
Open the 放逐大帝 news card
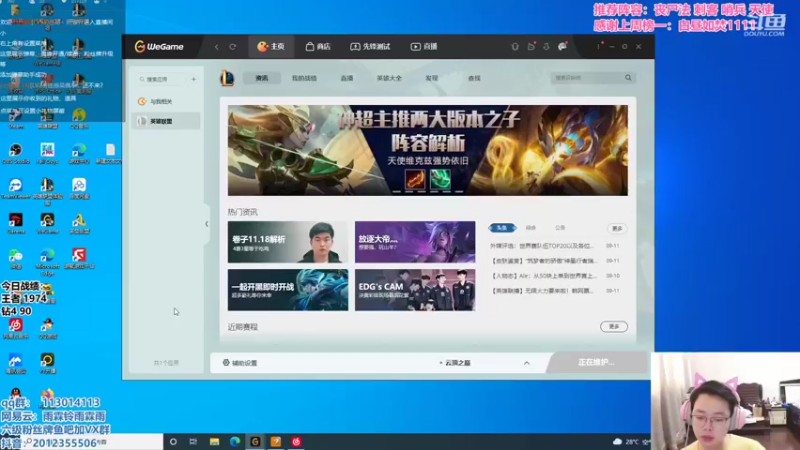tap(415, 242)
